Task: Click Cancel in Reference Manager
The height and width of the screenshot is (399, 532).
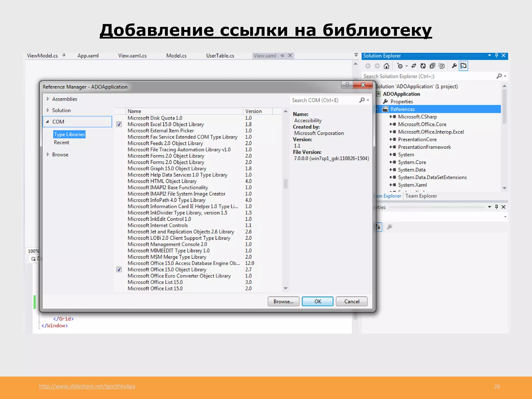Action: tap(352, 302)
